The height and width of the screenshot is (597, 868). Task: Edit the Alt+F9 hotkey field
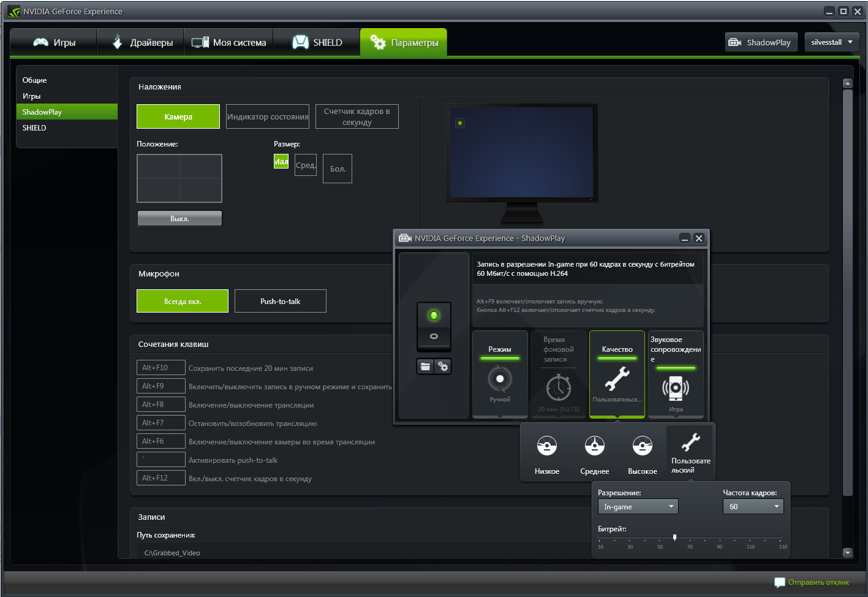coord(161,386)
